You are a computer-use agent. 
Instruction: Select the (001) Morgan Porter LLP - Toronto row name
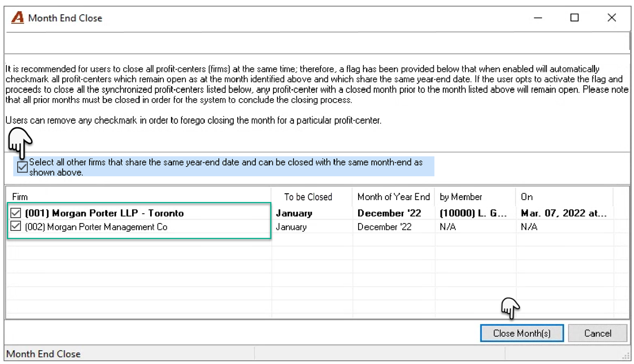click(104, 213)
